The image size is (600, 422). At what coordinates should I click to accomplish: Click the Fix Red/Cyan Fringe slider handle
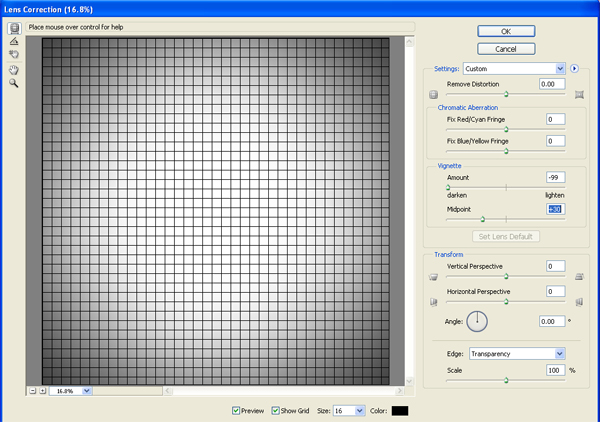point(506,129)
